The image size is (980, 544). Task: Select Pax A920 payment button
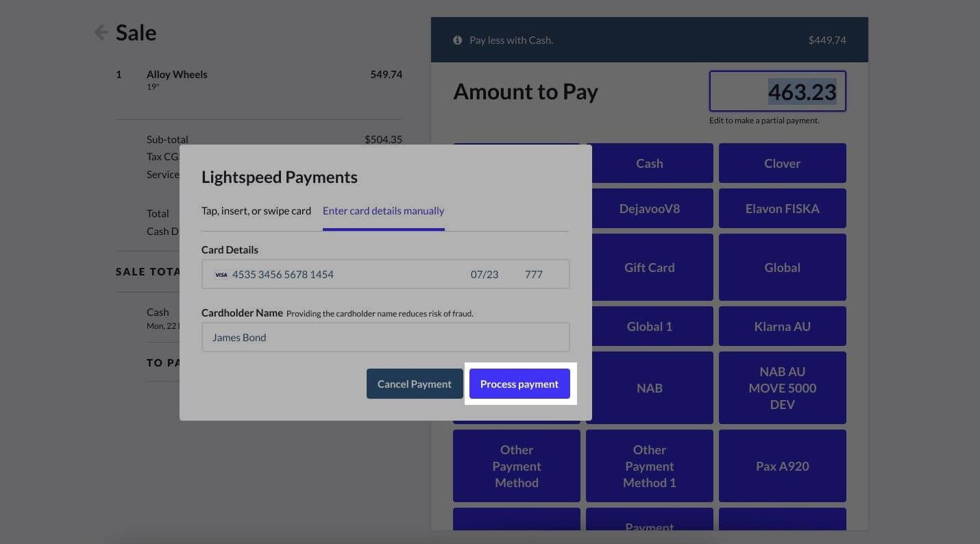[x=783, y=466]
